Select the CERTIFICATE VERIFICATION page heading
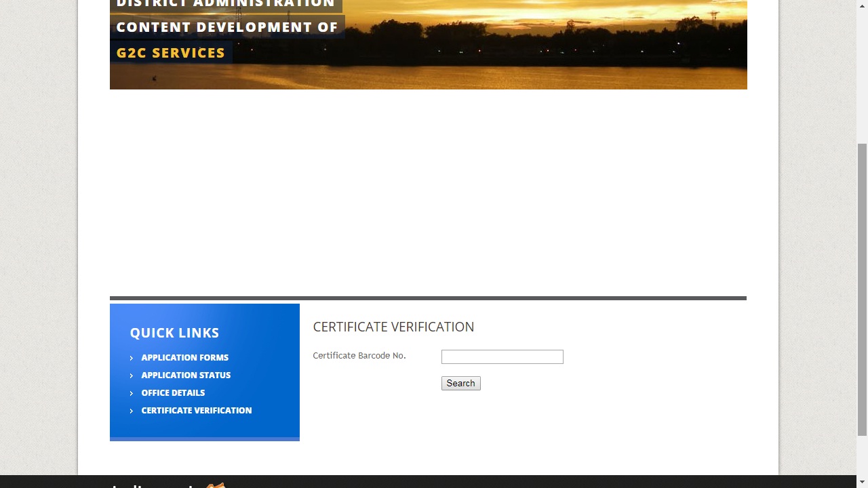The image size is (868, 488). [x=393, y=327]
